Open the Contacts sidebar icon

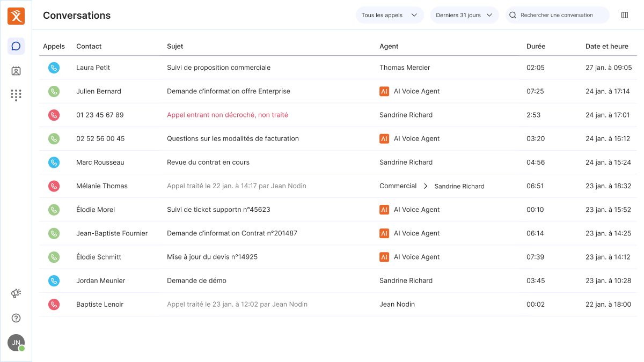point(16,71)
